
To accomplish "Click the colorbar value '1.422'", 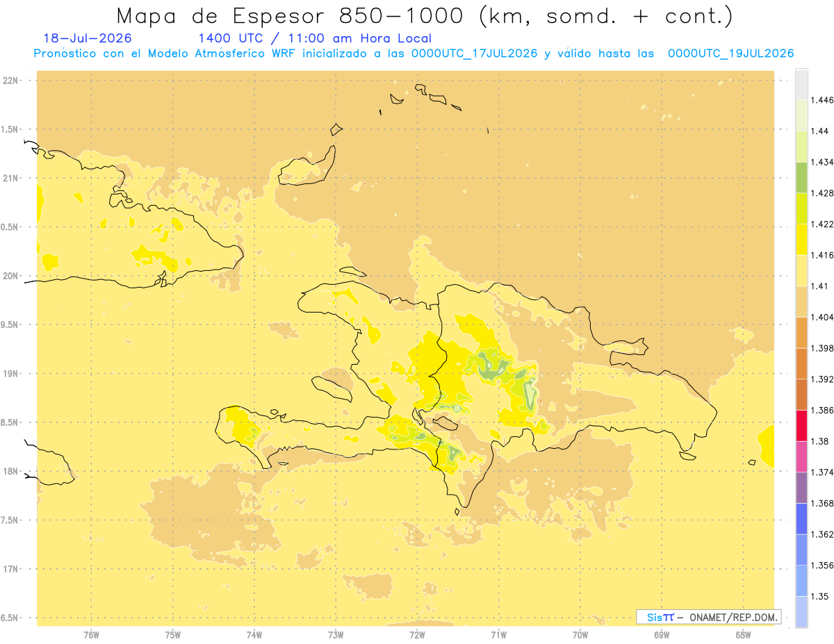I will (x=822, y=224).
